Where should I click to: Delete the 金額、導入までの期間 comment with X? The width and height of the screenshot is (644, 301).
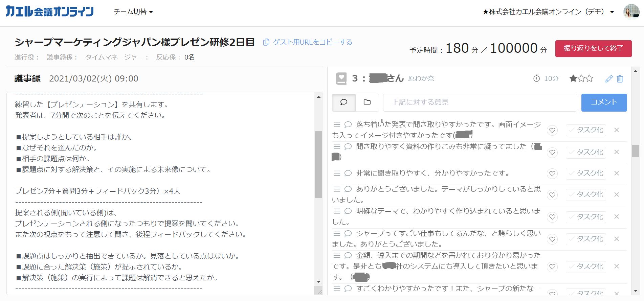pos(617,267)
